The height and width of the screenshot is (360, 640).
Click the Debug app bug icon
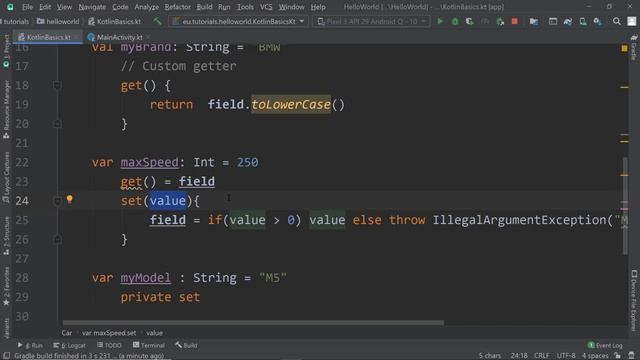(x=455, y=21)
